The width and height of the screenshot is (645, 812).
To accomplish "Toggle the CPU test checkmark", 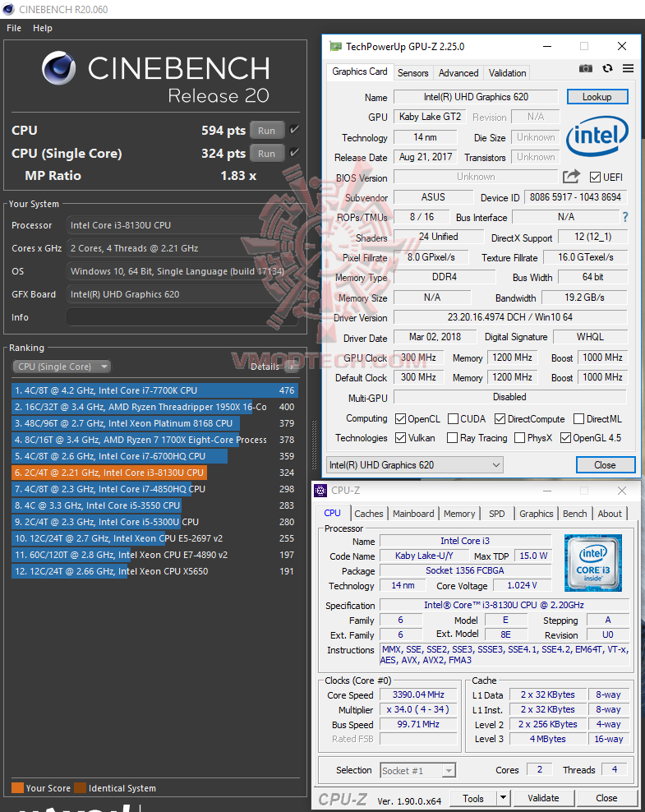I will tap(294, 130).
